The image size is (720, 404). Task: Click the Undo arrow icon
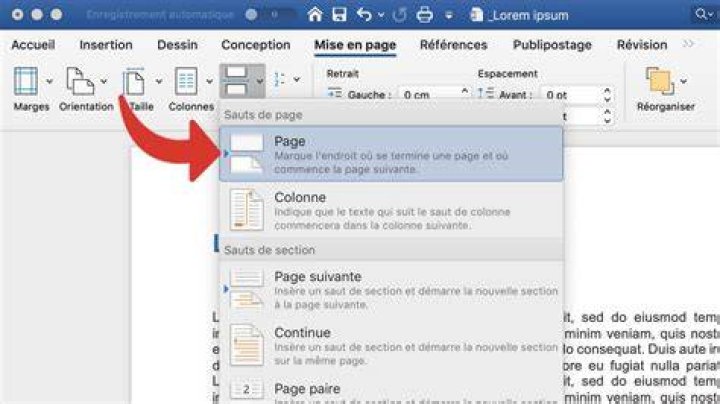[x=364, y=15]
